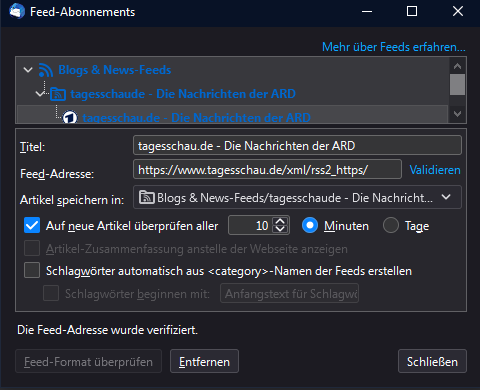This screenshot has height=390, width=480.
Task: Click into the Feed-Adresse input field
Action: [267, 169]
